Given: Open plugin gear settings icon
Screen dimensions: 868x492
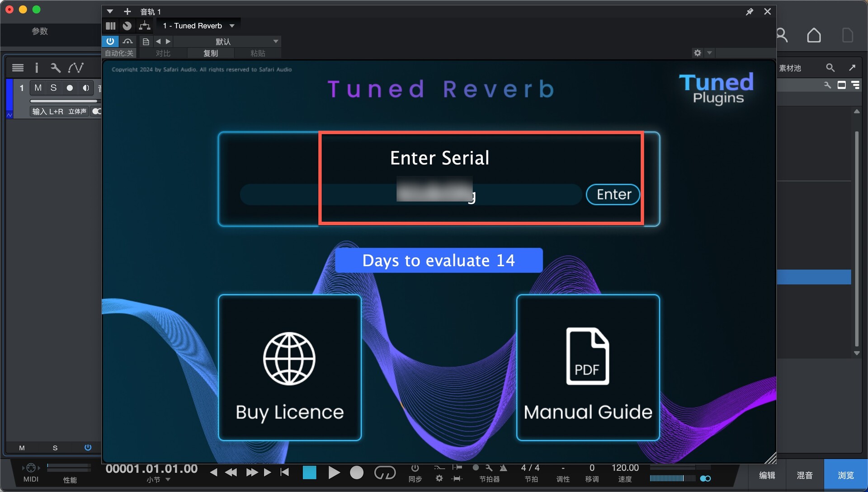Looking at the screenshot, I should pos(698,53).
